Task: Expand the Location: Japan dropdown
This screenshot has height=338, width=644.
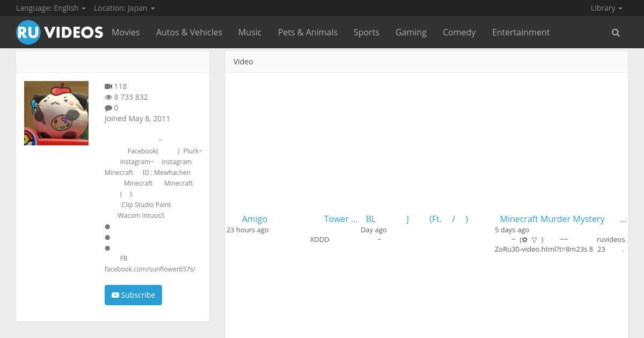Action: [x=125, y=8]
